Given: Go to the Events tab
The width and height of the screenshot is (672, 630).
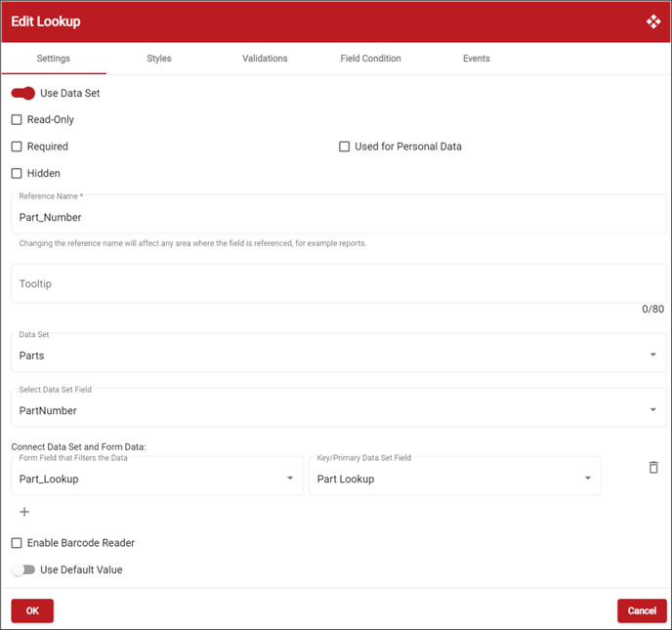Looking at the screenshot, I should (x=476, y=59).
